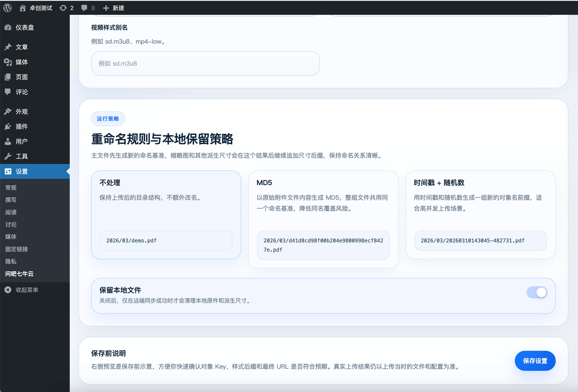The width and height of the screenshot is (578, 392).
Task: Focus the 视频样式别名 input field
Action: [205, 63]
